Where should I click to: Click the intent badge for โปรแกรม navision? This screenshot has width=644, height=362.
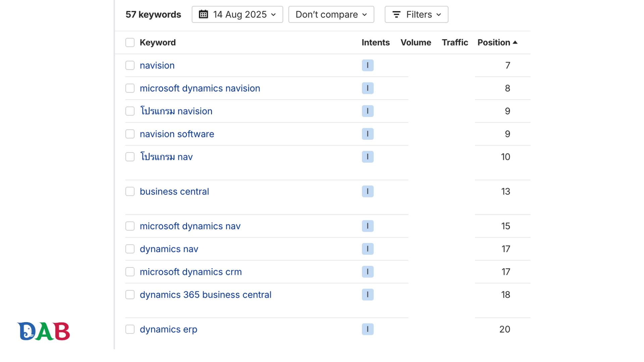(368, 111)
